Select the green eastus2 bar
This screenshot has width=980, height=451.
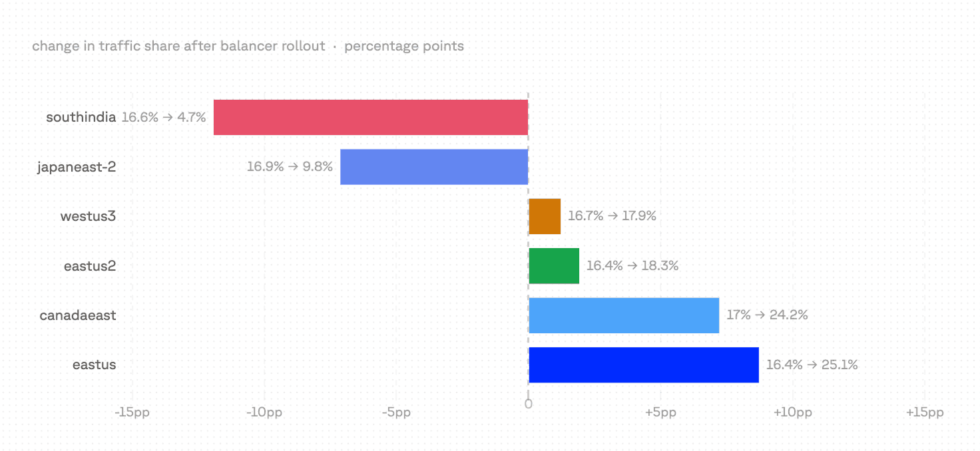click(x=554, y=266)
